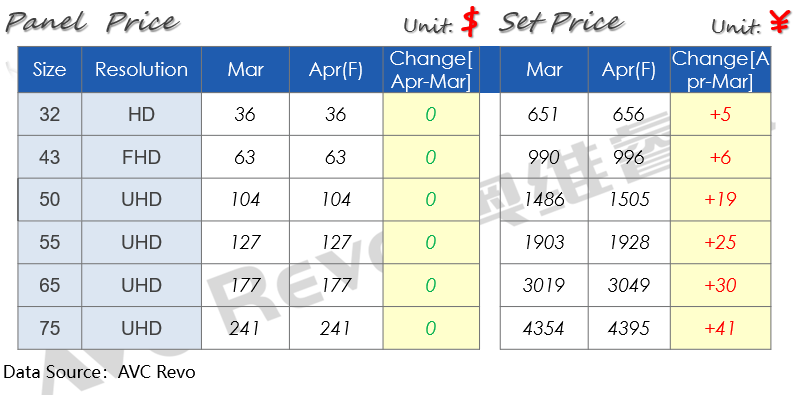Select the 32 size cell
Screen dimensions: 801x406
pos(50,114)
